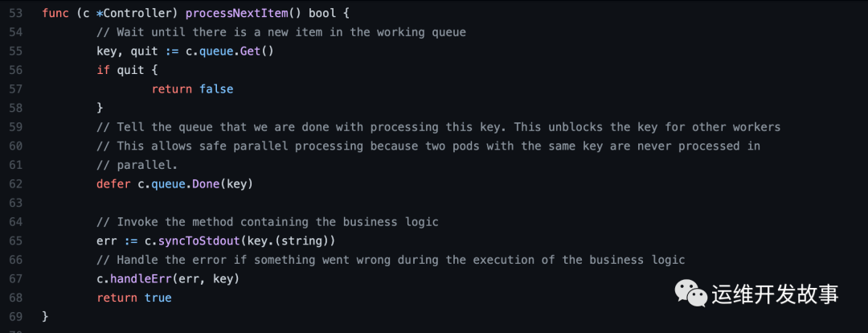Click the comment about waiting for new item
The height and width of the screenshot is (333, 868).
click(x=280, y=32)
